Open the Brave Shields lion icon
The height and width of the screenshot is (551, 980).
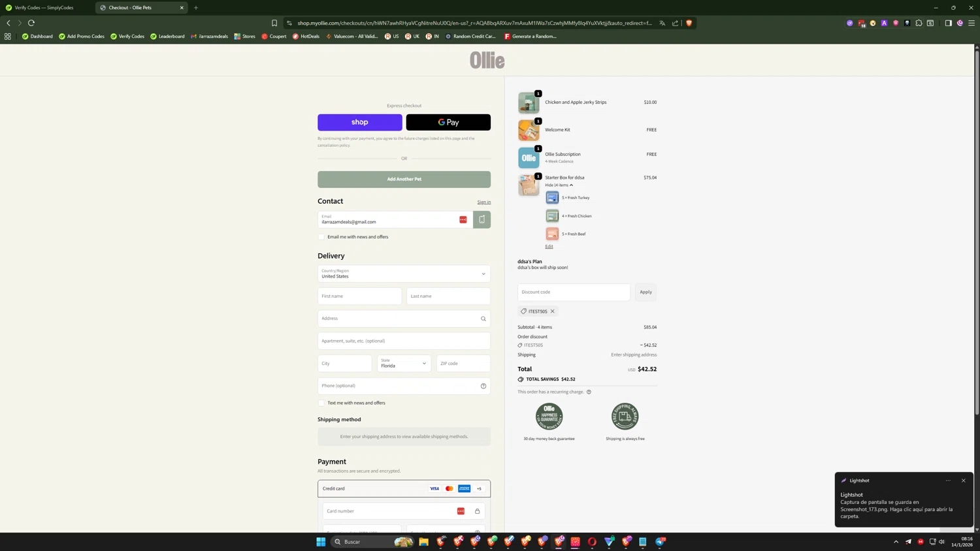pyautogui.click(x=689, y=23)
